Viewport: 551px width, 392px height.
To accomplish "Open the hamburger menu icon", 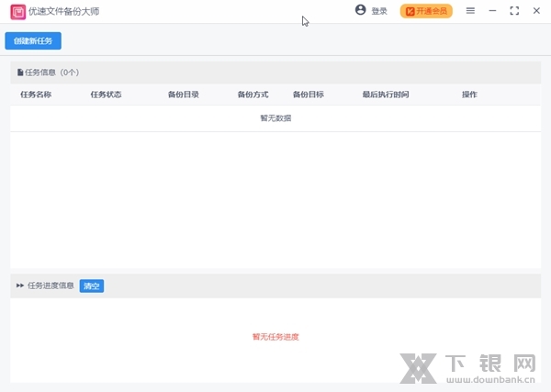I will 470,11.
